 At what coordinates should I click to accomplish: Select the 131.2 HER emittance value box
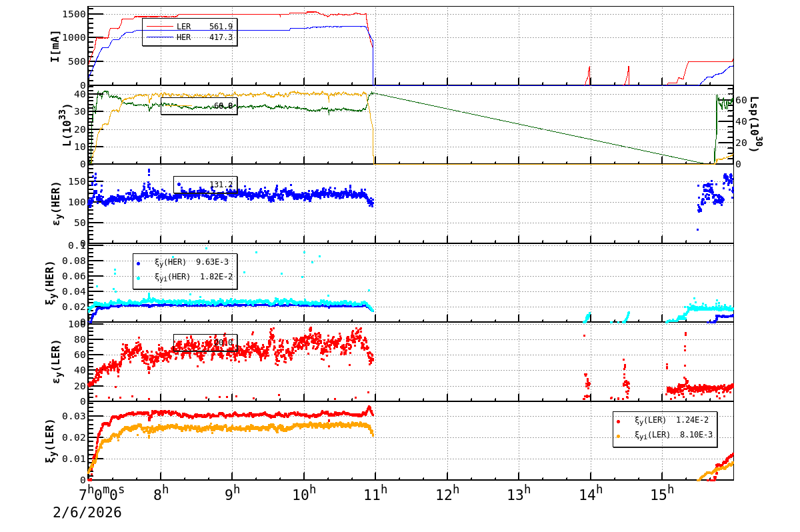[205, 185]
